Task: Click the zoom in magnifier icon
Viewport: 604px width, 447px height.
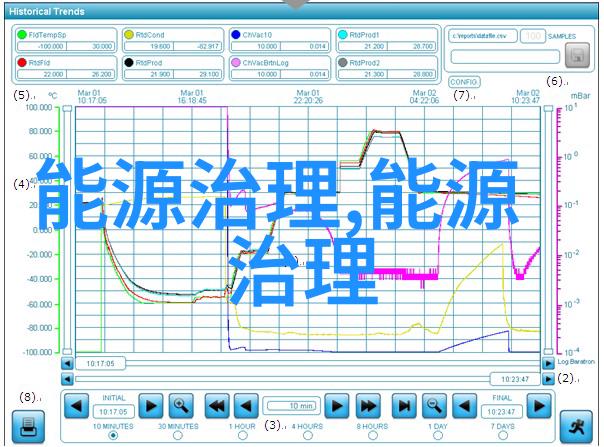Action: pyautogui.click(x=181, y=405)
